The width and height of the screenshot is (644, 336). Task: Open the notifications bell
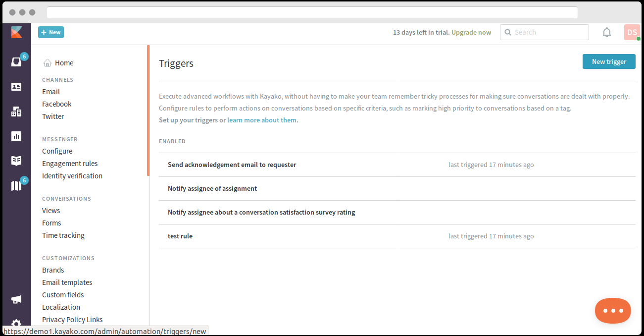click(606, 32)
